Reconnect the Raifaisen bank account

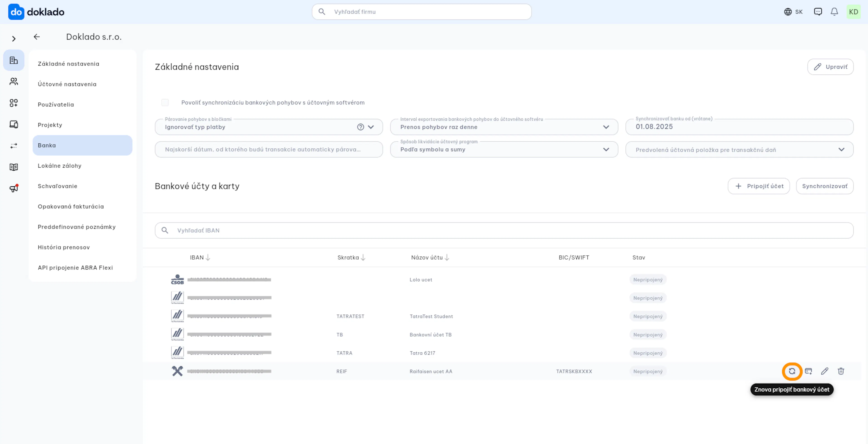click(792, 371)
